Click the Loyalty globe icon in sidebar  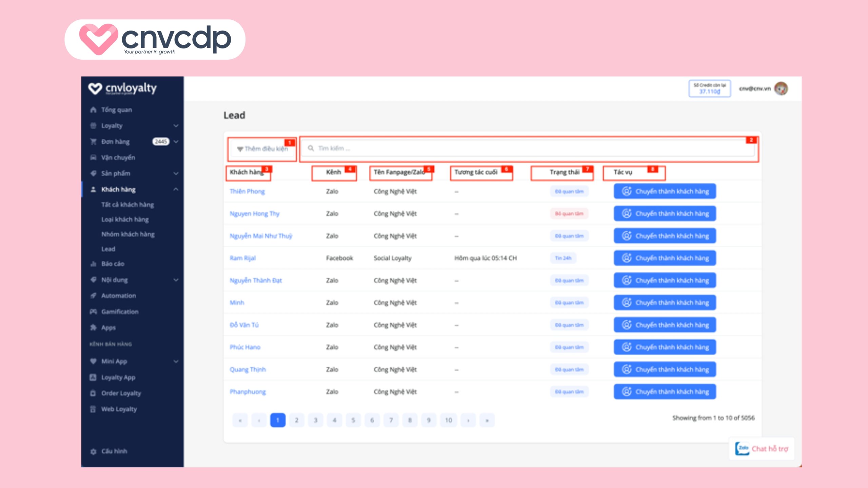[x=93, y=126]
